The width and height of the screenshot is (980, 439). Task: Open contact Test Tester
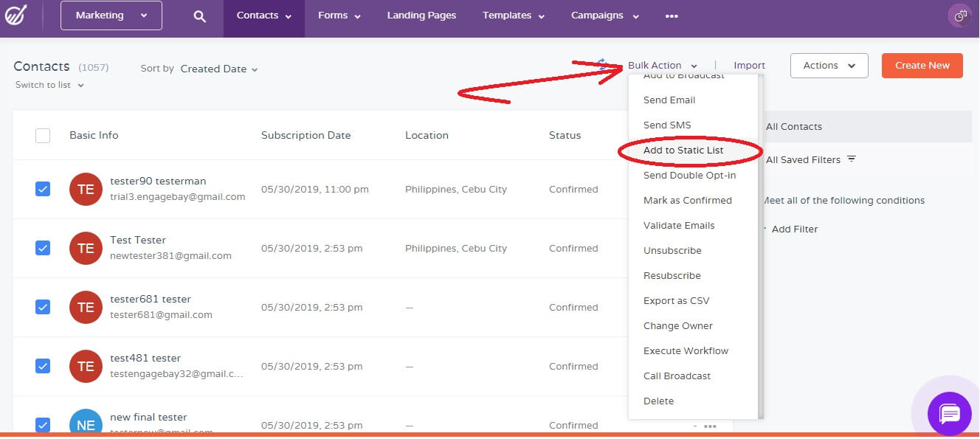pos(138,241)
